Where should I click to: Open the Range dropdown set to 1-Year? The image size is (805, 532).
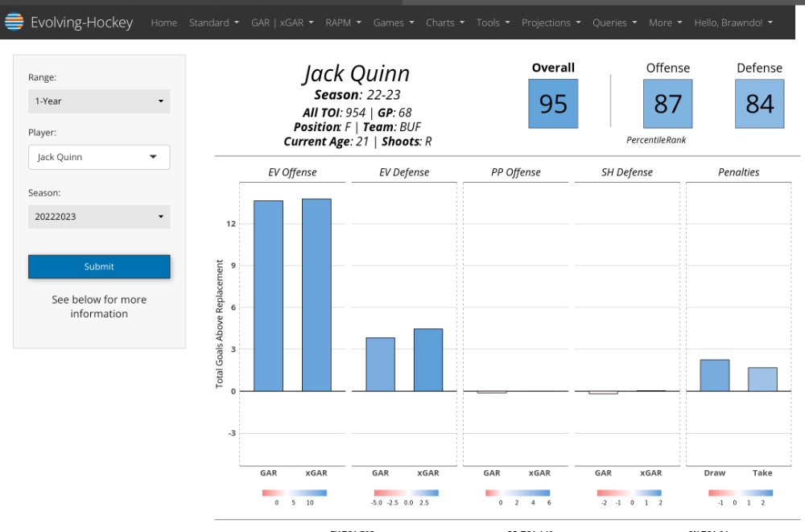[x=99, y=101]
